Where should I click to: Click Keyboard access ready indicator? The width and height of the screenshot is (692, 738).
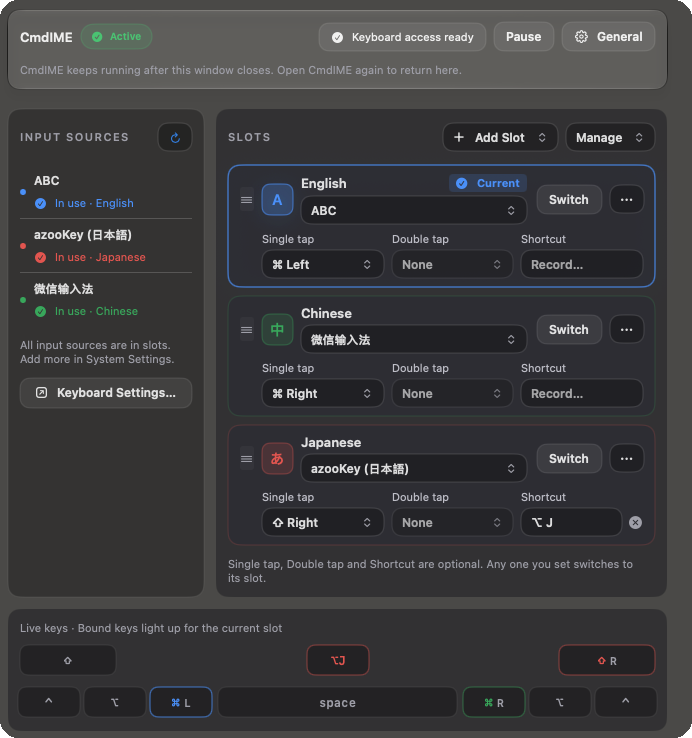point(402,37)
